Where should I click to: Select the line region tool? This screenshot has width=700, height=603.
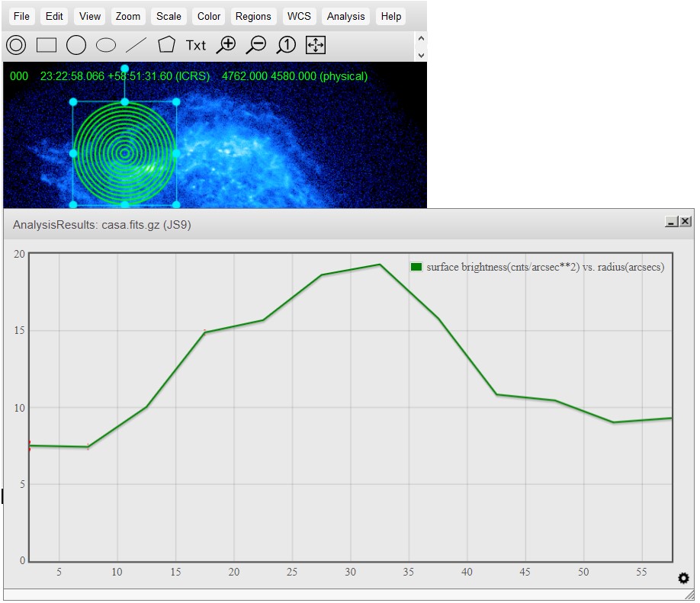coord(136,45)
